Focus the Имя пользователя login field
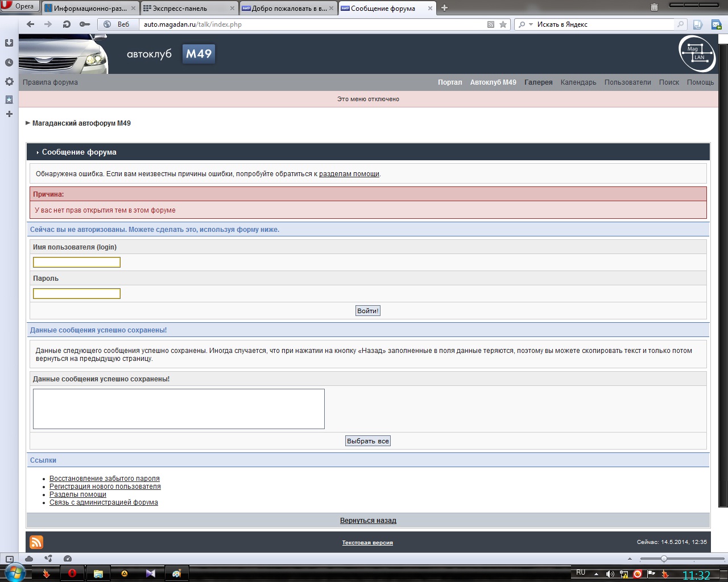The height and width of the screenshot is (582, 728). 77,262
